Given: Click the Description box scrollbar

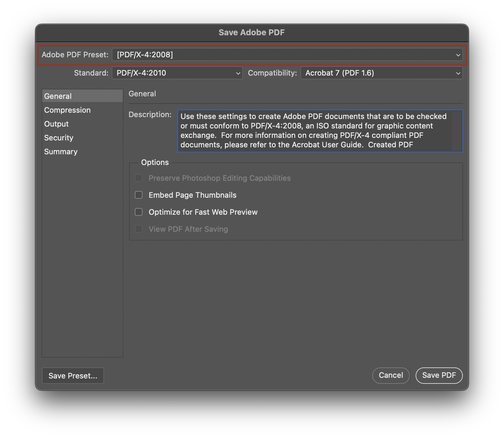Looking at the screenshot, I should 456,131.
